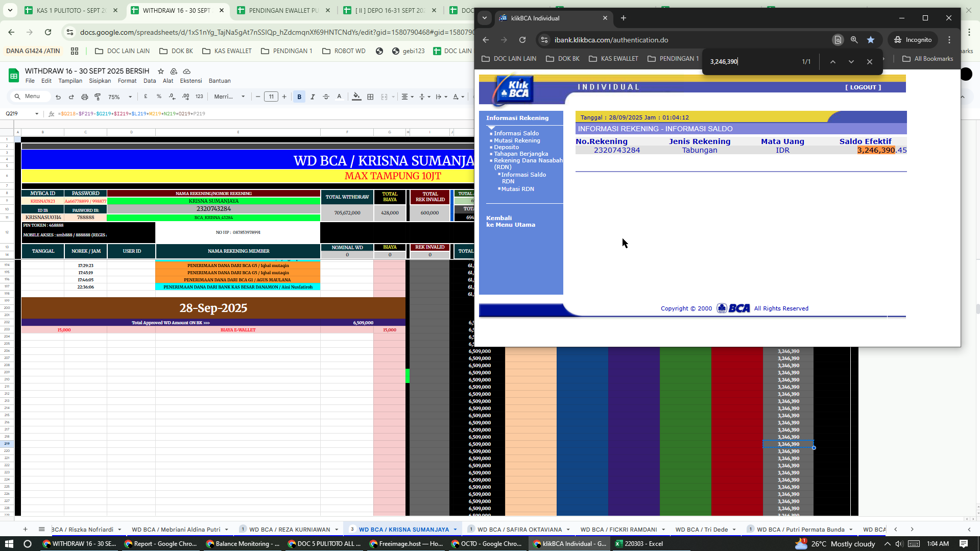This screenshot has width=980, height=551.
Task: Toggle bold formatting in Sheets
Action: [x=299, y=97]
